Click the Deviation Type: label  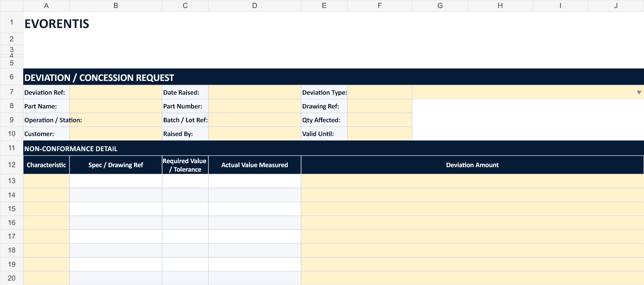[x=325, y=92]
